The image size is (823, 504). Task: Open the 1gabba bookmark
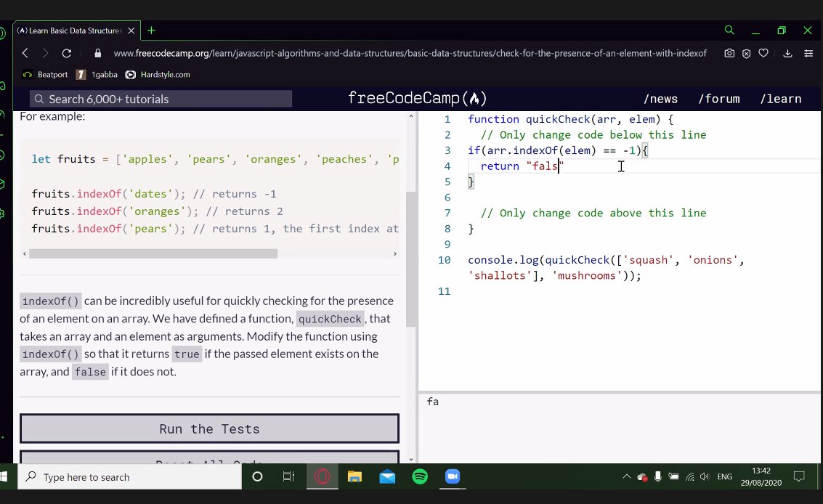pos(97,75)
